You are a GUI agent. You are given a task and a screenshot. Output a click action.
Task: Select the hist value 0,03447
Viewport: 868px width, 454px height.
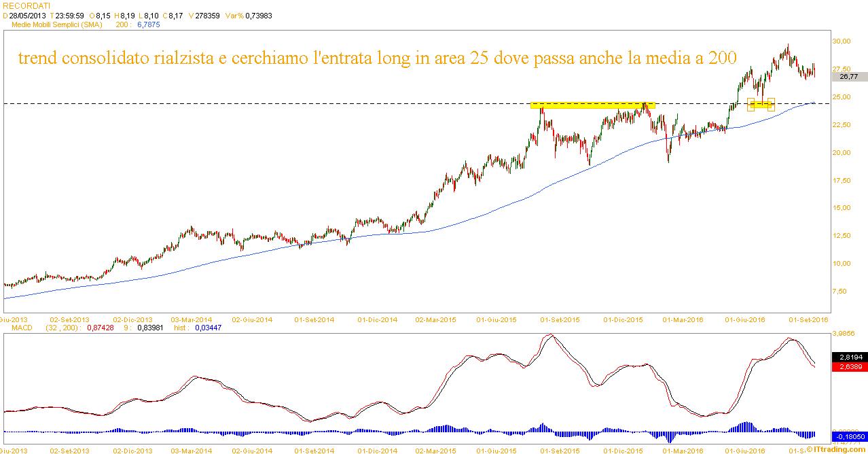(x=209, y=328)
